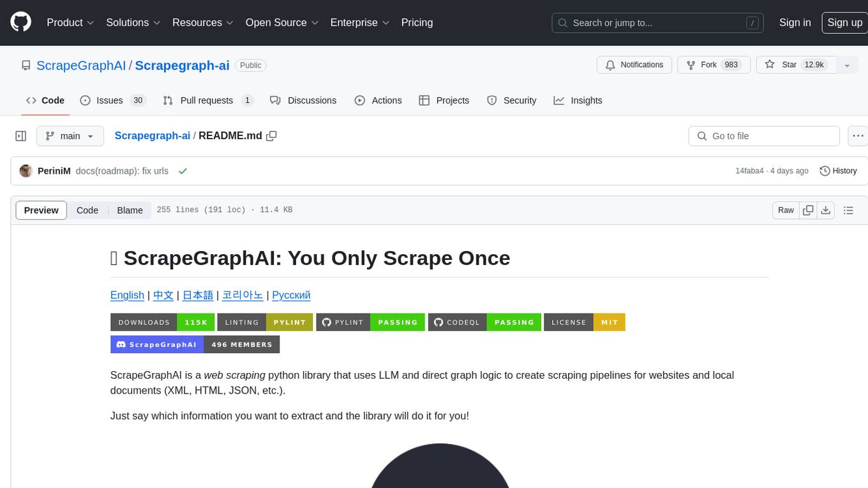Expand the Solutions dropdown

click(x=133, y=22)
